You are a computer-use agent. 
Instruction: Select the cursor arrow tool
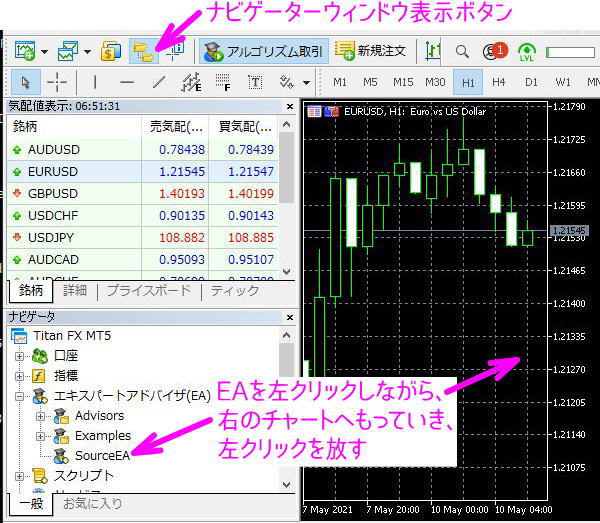(26, 82)
